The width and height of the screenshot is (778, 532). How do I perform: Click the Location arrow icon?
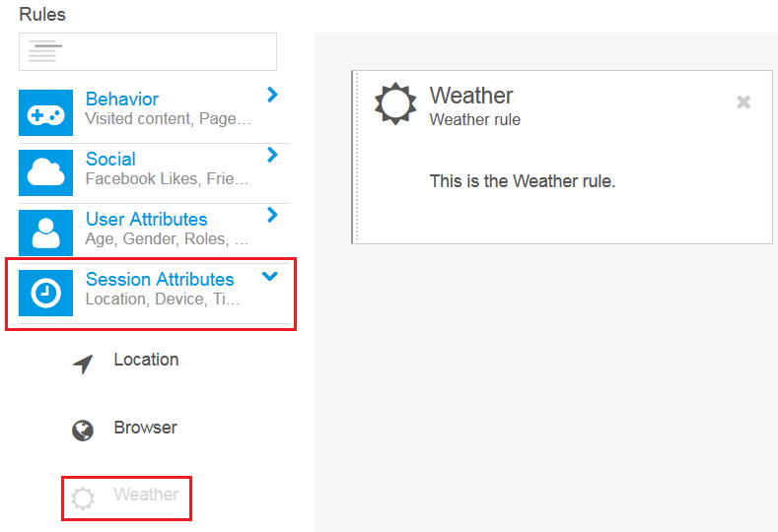coord(83,364)
